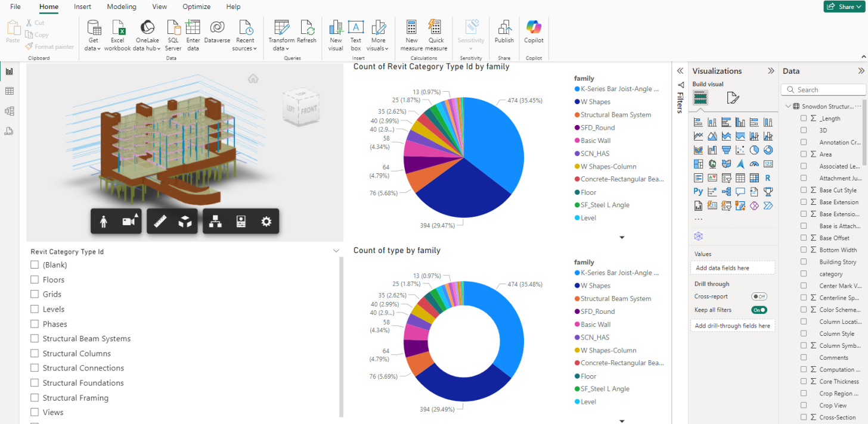Open the model browser hierarchy tool
The image size is (868, 424).
[x=215, y=222]
